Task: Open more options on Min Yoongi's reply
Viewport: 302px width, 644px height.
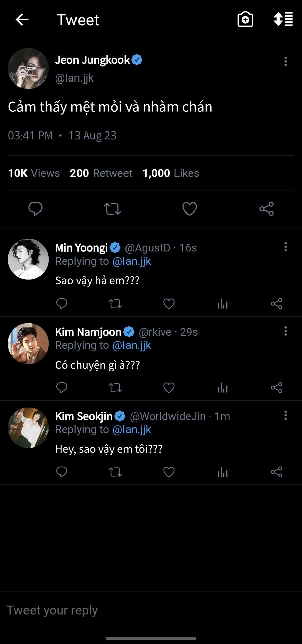Action: (286, 247)
